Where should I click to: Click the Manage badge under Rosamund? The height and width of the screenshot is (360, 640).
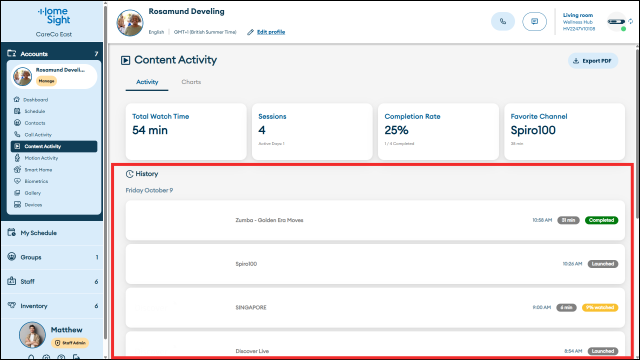tap(46, 81)
